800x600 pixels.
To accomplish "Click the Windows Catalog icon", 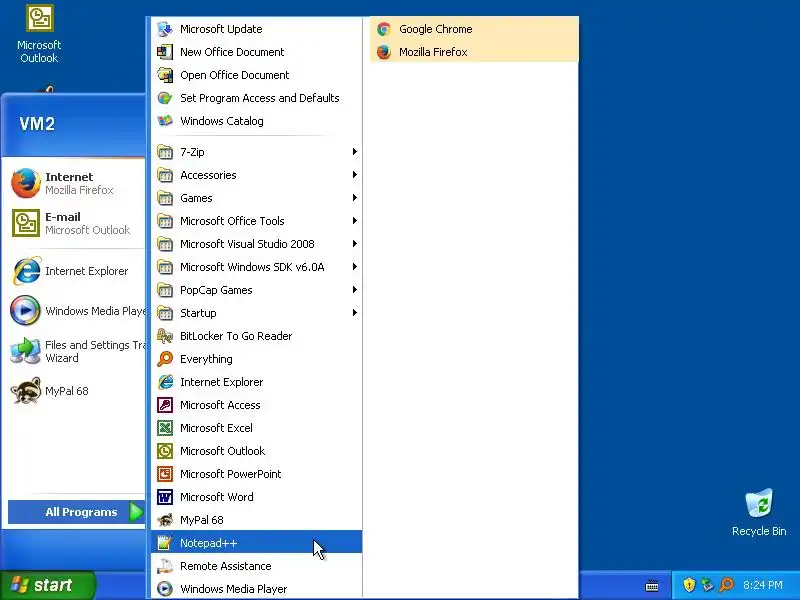I will click(165, 121).
